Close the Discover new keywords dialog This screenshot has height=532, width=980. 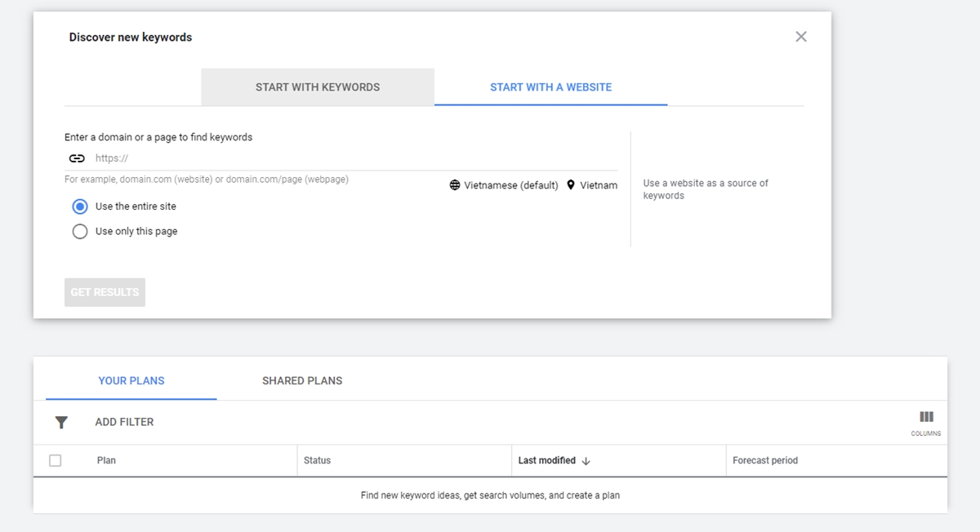(800, 37)
